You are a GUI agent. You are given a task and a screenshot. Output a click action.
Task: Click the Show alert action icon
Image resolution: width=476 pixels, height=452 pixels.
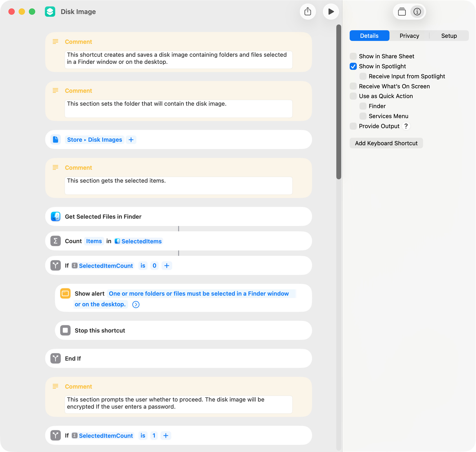pyautogui.click(x=65, y=293)
